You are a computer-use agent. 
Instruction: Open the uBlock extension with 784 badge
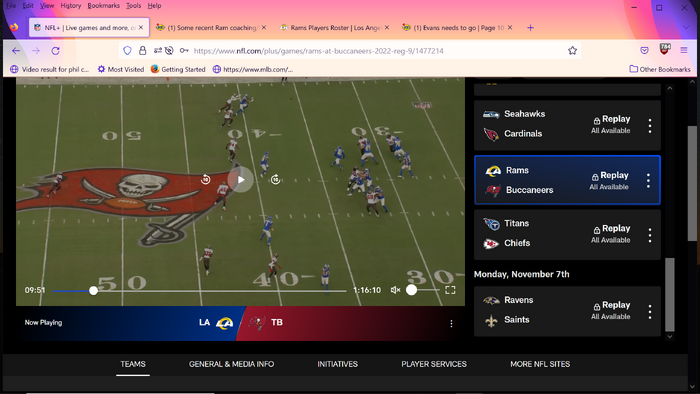coord(664,49)
